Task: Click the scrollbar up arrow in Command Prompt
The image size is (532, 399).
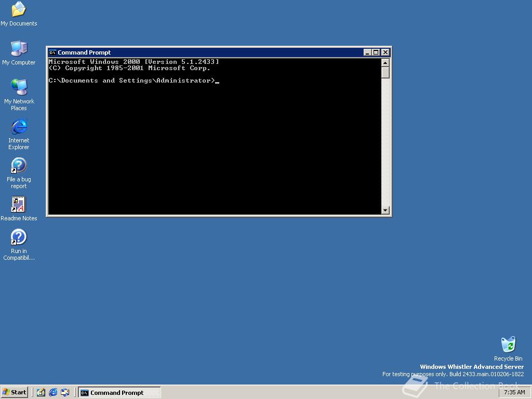Action: 385,63
